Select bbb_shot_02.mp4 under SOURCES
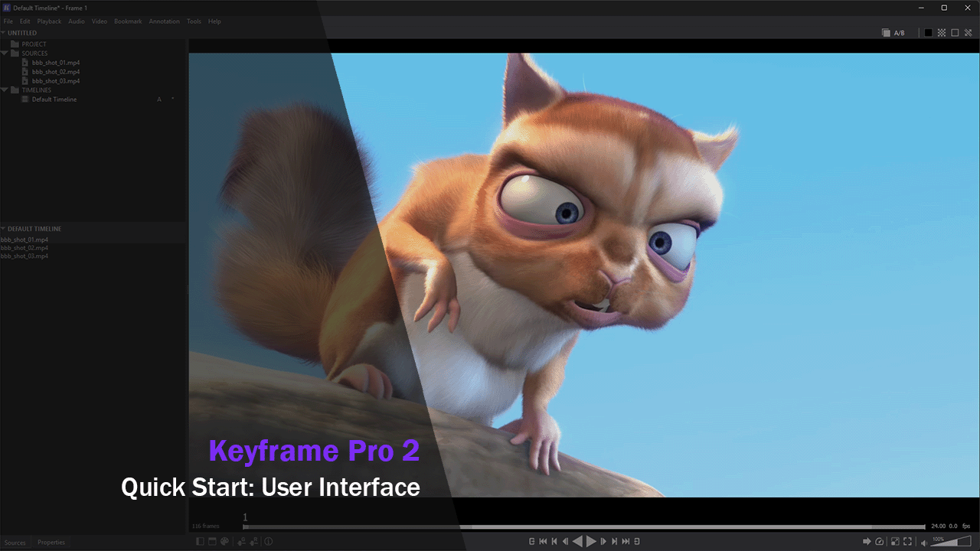 click(56, 72)
